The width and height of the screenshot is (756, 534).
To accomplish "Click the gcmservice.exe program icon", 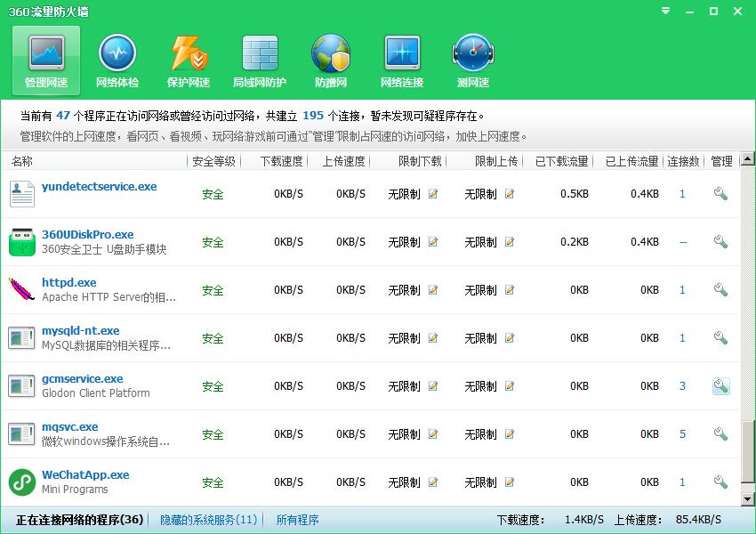I will (21, 386).
